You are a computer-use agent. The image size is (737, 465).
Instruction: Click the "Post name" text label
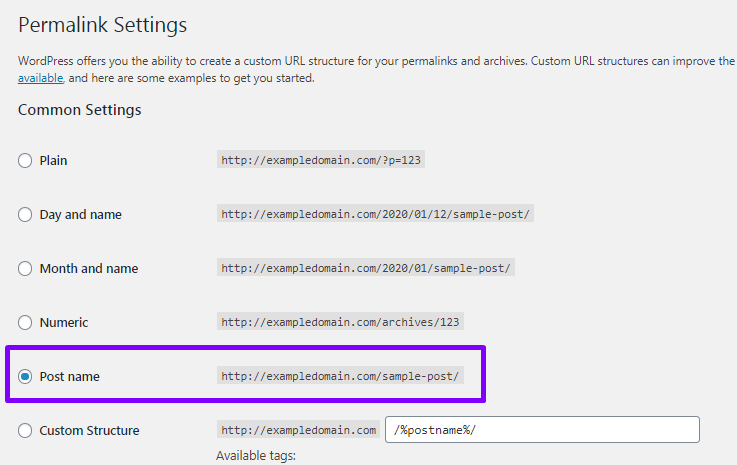pyautogui.click(x=70, y=377)
